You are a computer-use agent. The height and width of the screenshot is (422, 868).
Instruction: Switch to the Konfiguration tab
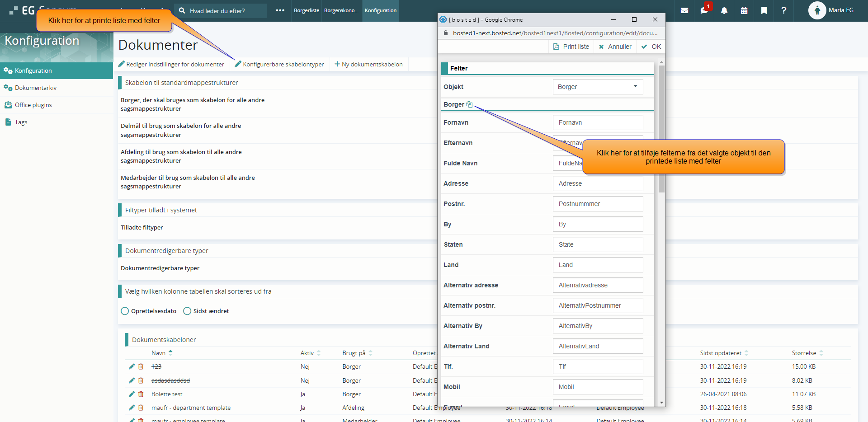(381, 10)
